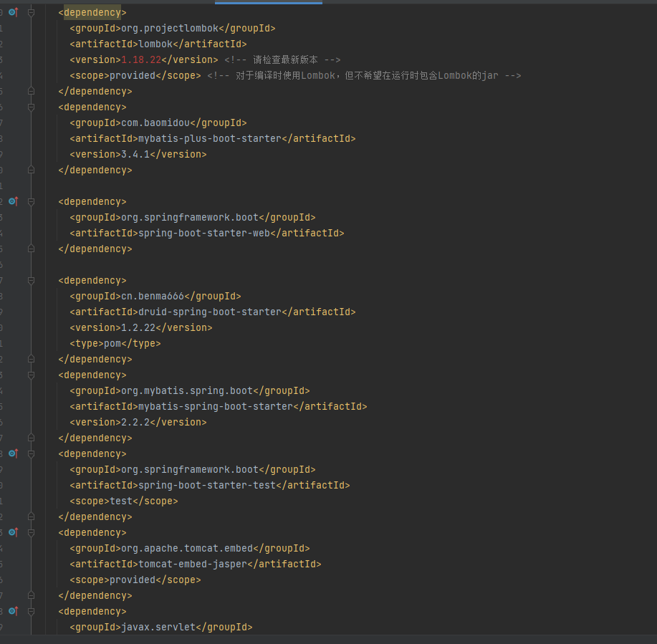Click gutter icon beside tomcat-embed-jasper dependency tag
657x644 pixels.
(x=14, y=532)
